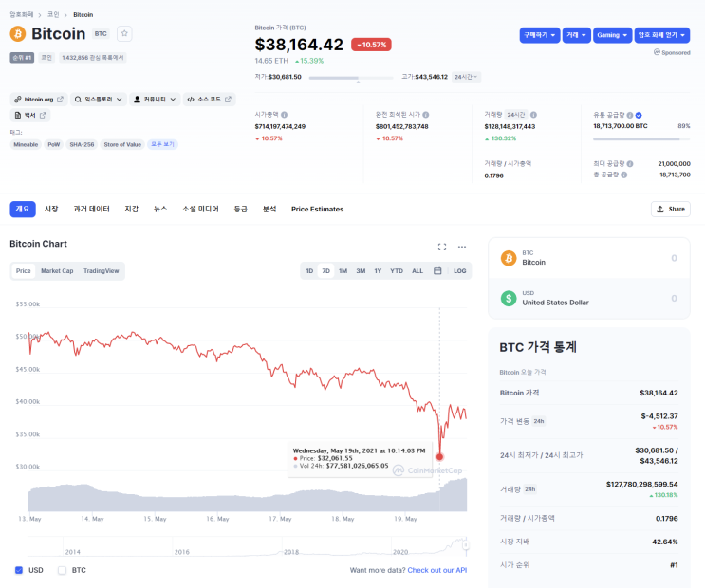Click info icon next to 완전 희석된 시가
Screen dimensions: 705x588
(x=426, y=115)
